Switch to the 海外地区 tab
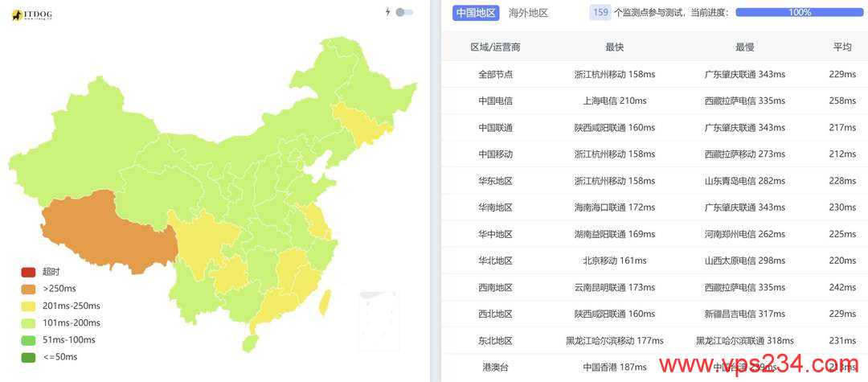 (x=528, y=13)
